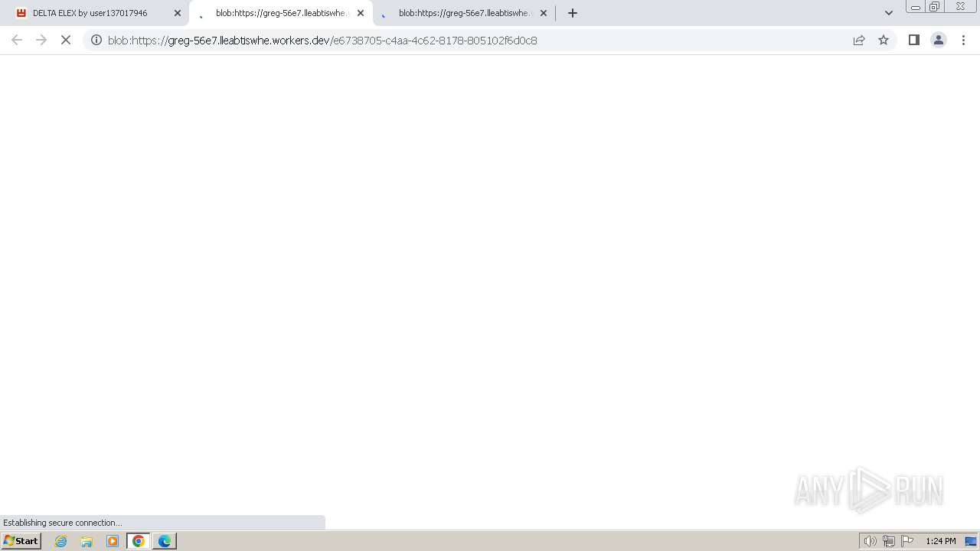980x551 pixels.
Task: Bookmark this tab with star icon
Action: [x=884, y=40]
